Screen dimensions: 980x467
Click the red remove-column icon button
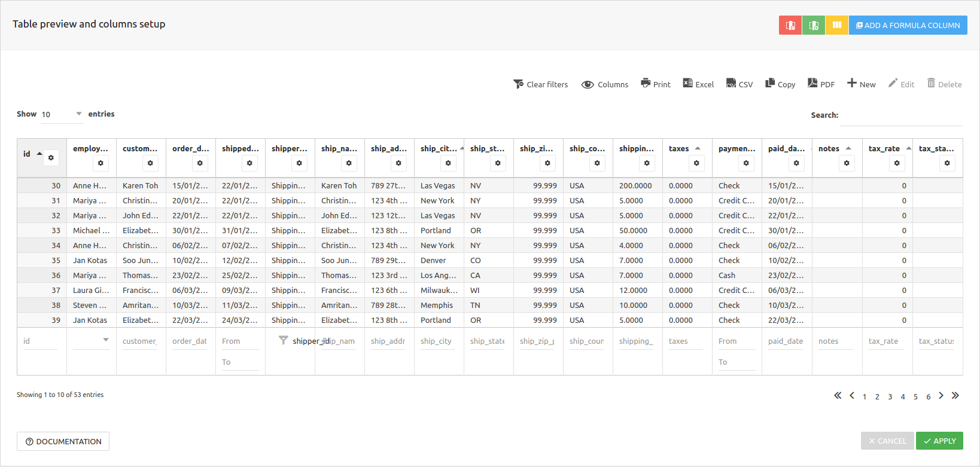(790, 25)
